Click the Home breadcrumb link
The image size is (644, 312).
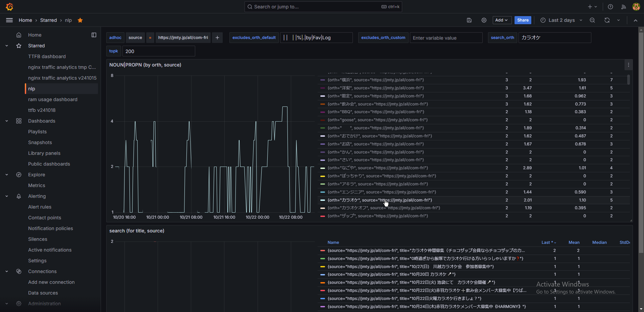tap(25, 20)
